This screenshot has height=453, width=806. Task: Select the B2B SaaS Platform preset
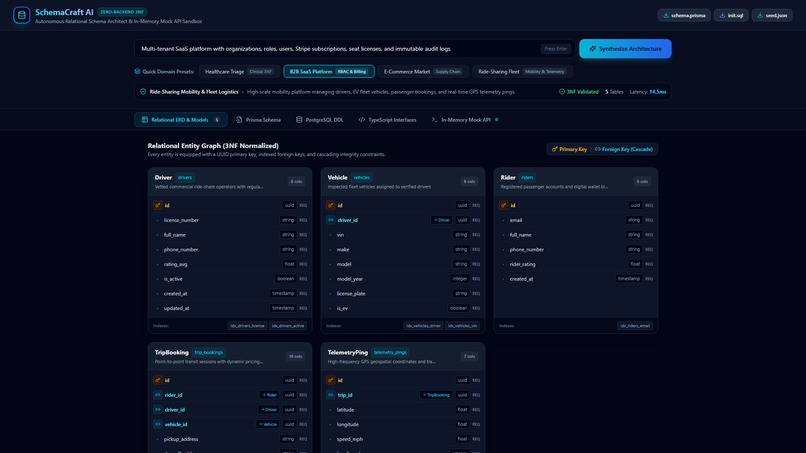pyautogui.click(x=328, y=71)
